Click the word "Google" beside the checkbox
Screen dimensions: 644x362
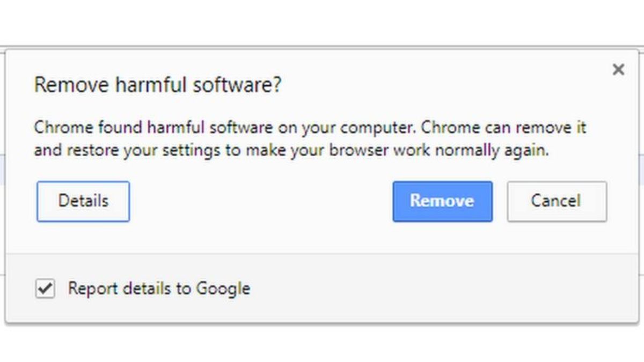223,289
